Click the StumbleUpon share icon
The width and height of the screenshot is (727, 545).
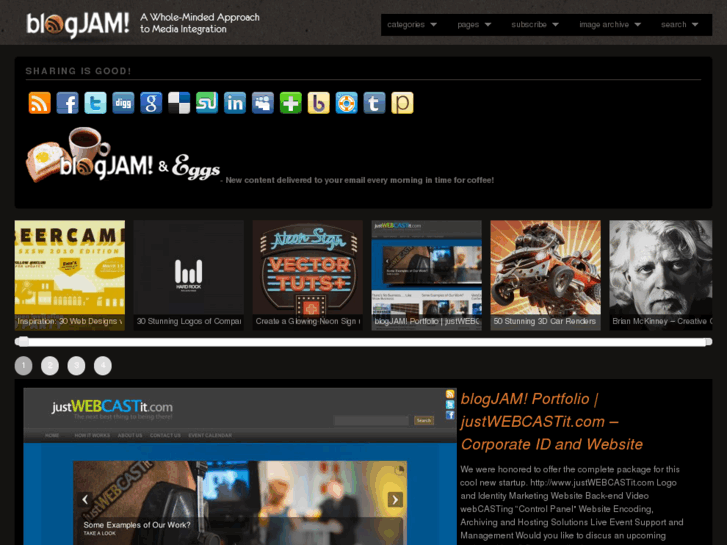coord(207,103)
